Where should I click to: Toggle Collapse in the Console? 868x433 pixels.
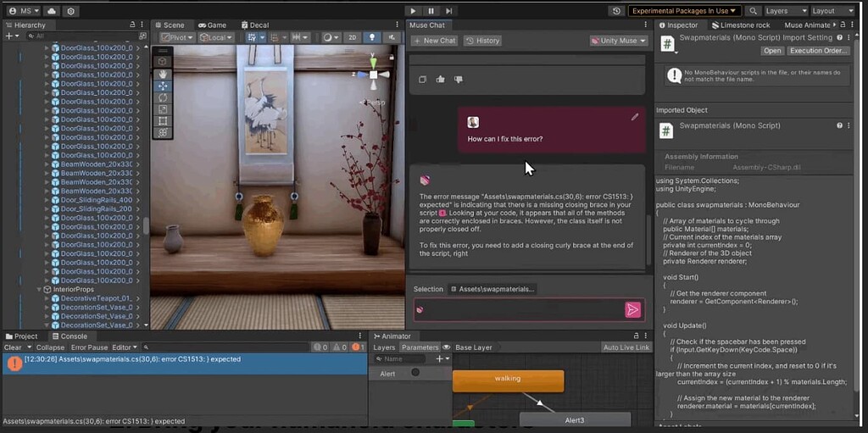pos(50,347)
